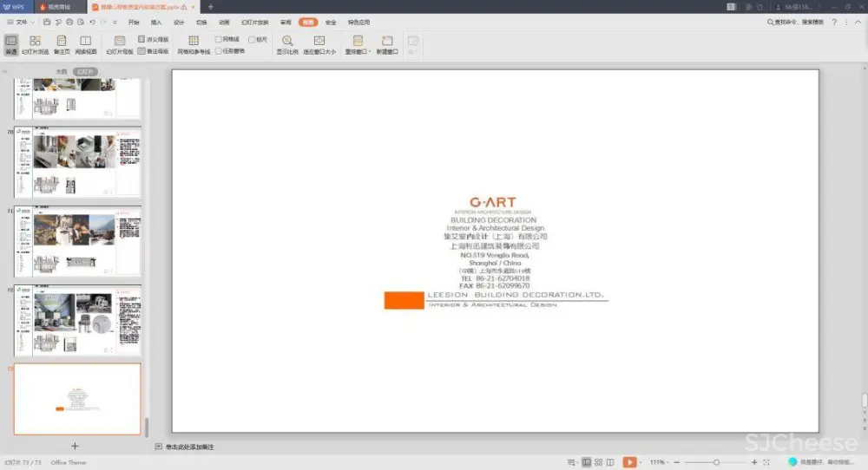Click the zoom slider handle in status bar
The image size is (868, 470).
(x=716, y=462)
